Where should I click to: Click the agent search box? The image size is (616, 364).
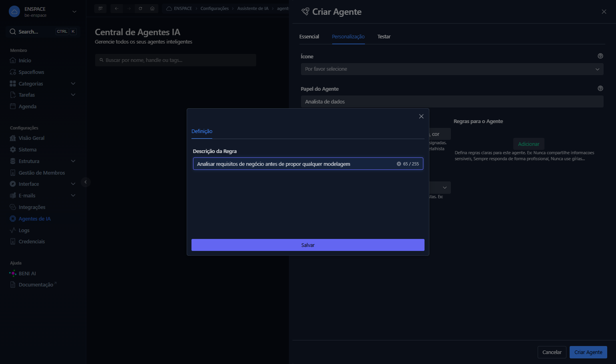(175, 60)
